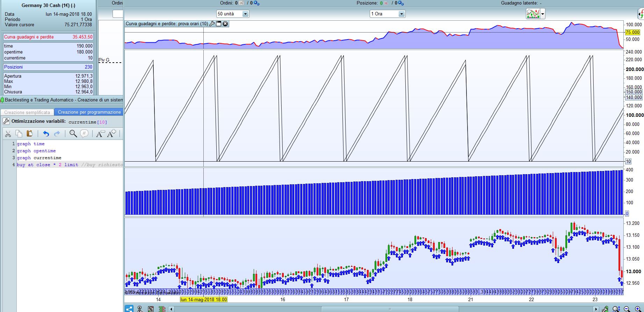The width and height of the screenshot is (644, 312).
Task: Click the Max 12.980,8 row
Action: (x=48, y=81)
